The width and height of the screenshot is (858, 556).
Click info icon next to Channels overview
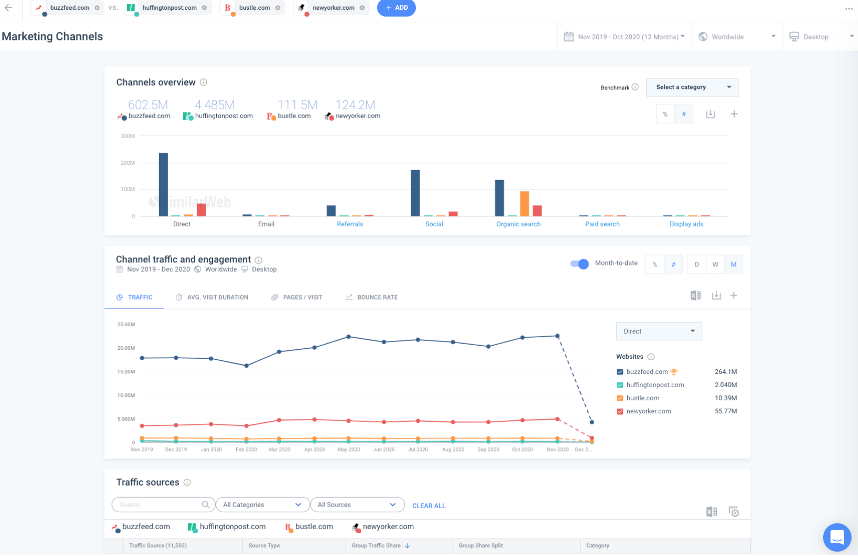203,83
